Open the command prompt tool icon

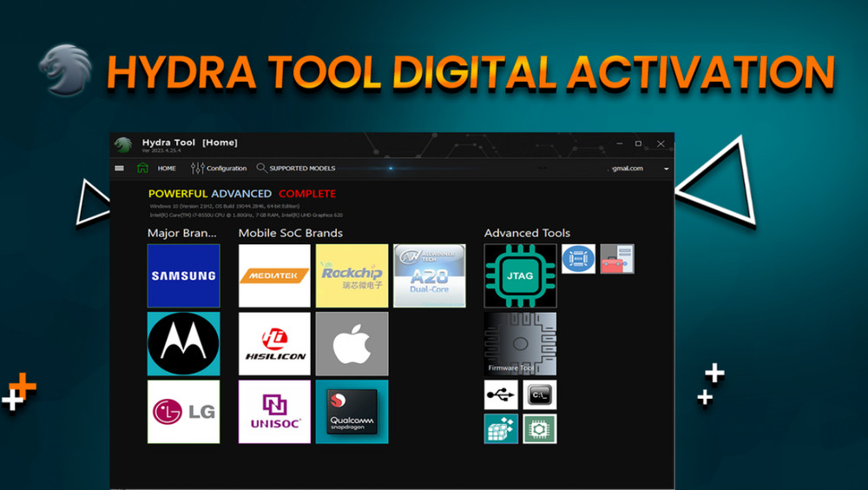(539, 394)
